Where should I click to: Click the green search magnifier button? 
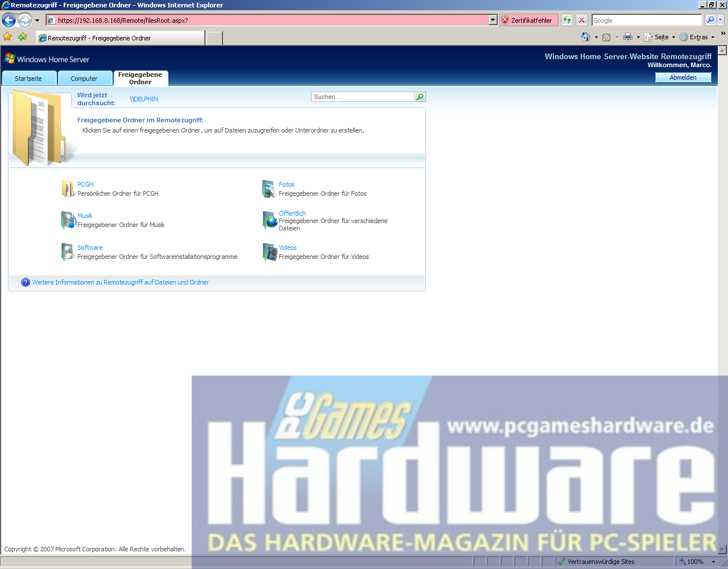click(x=420, y=97)
